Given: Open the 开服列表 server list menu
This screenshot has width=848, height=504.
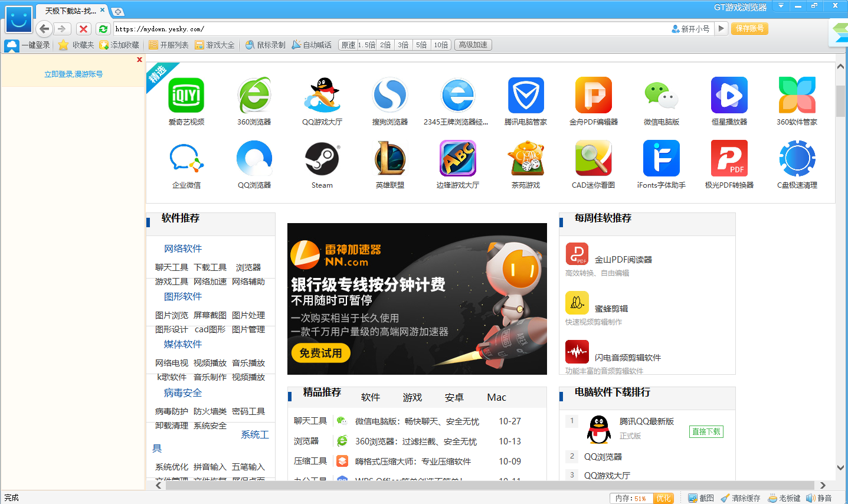Looking at the screenshot, I should pos(169,45).
